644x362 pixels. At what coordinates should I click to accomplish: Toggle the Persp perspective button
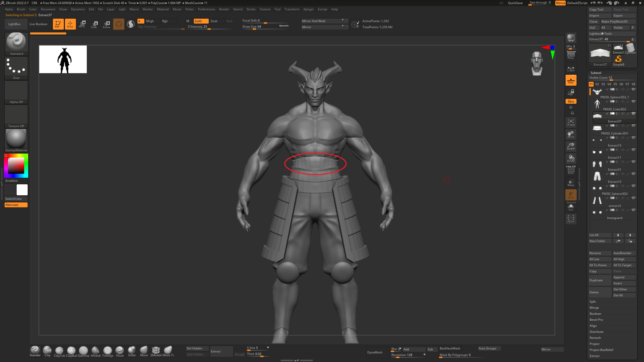pos(571,55)
